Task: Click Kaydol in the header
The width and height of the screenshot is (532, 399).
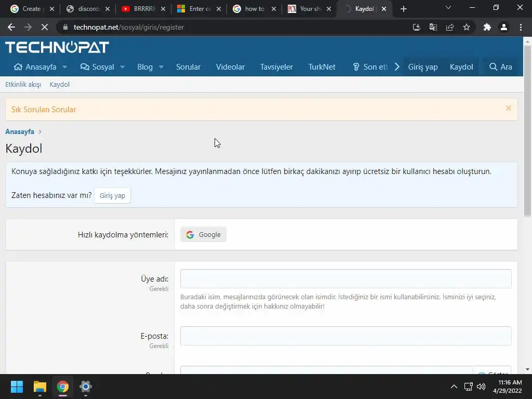Action: (461, 67)
